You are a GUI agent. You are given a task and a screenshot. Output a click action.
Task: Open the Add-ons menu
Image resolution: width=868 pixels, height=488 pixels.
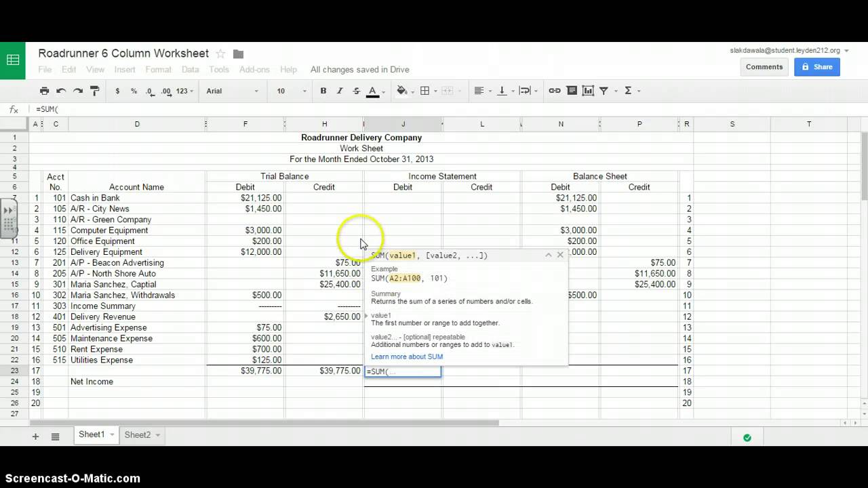pyautogui.click(x=254, y=69)
